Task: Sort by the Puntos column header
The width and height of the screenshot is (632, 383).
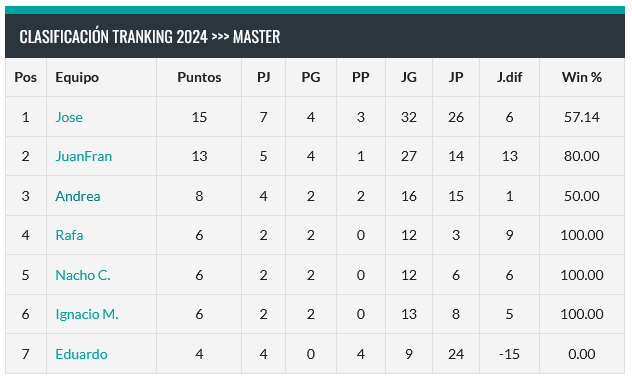Action: coord(199,77)
